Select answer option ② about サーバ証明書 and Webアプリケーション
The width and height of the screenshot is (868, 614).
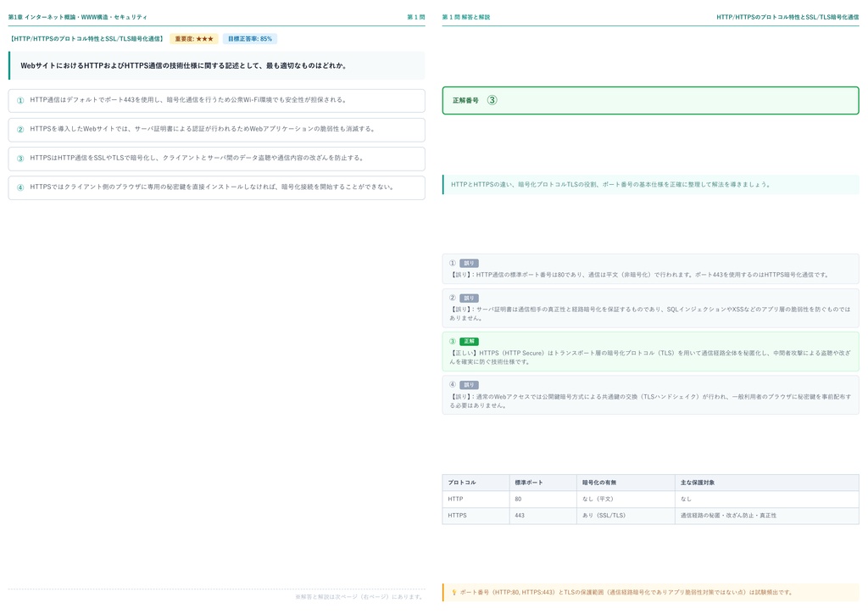[x=216, y=130]
